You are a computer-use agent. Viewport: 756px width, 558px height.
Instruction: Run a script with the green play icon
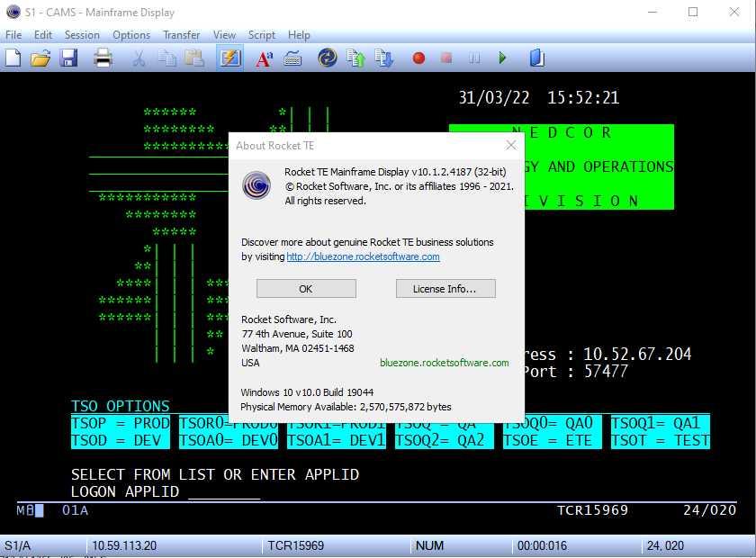click(501, 58)
